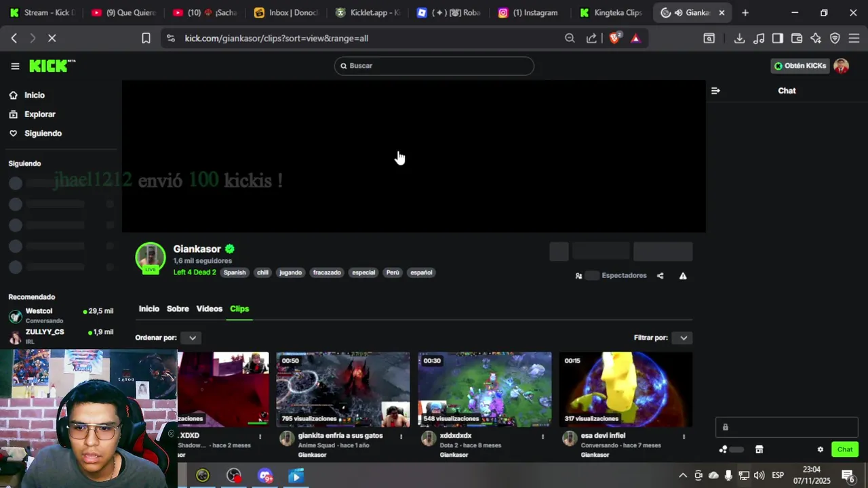Select the especial tag

(x=363, y=272)
